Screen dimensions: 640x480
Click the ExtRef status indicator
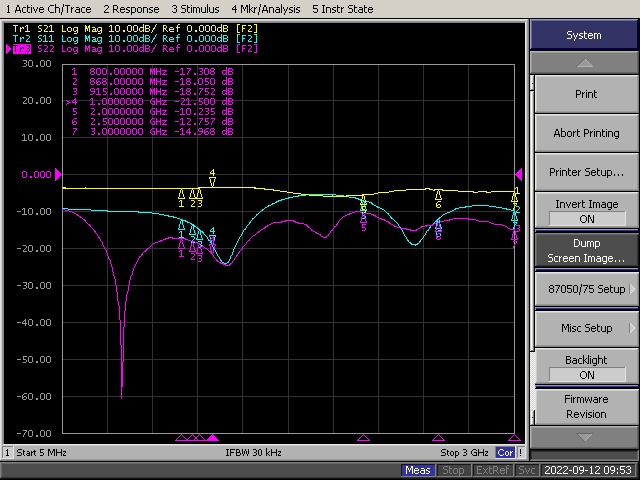490,470
